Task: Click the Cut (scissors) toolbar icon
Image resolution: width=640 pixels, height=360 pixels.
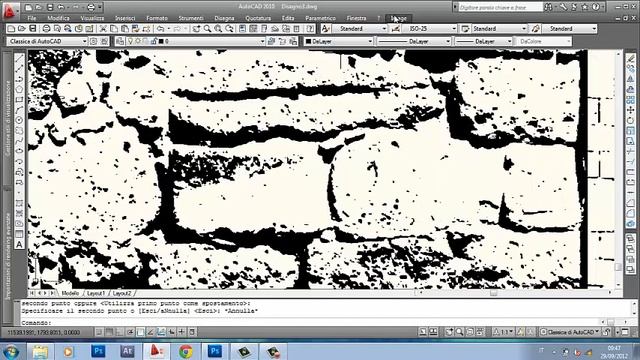Action: click(103, 29)
